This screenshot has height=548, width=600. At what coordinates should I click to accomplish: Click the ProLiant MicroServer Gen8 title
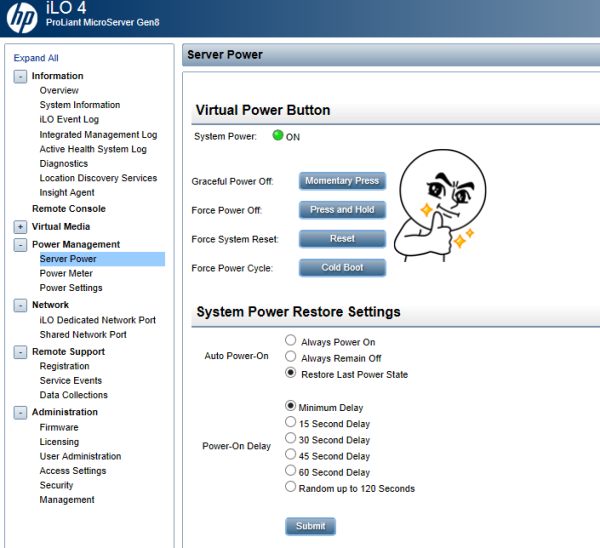coord(103,23)
